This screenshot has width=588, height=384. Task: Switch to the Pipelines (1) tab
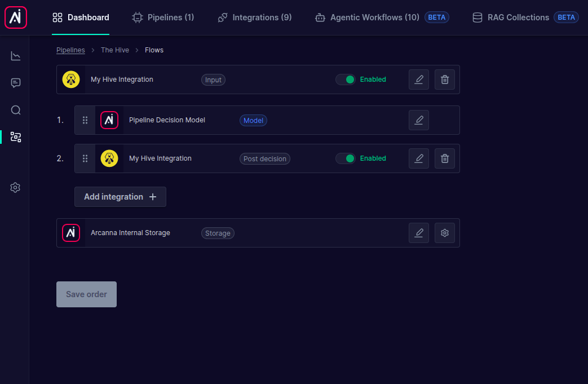163,17
